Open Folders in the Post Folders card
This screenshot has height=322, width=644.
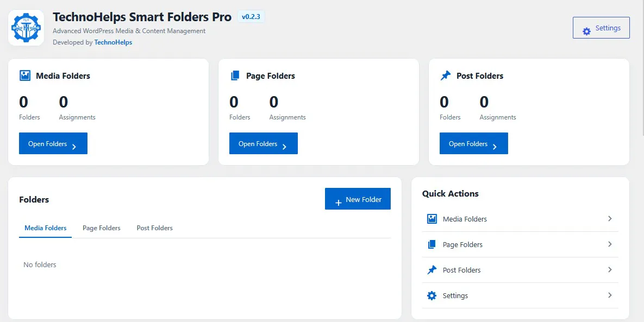(x=473, y=143)
